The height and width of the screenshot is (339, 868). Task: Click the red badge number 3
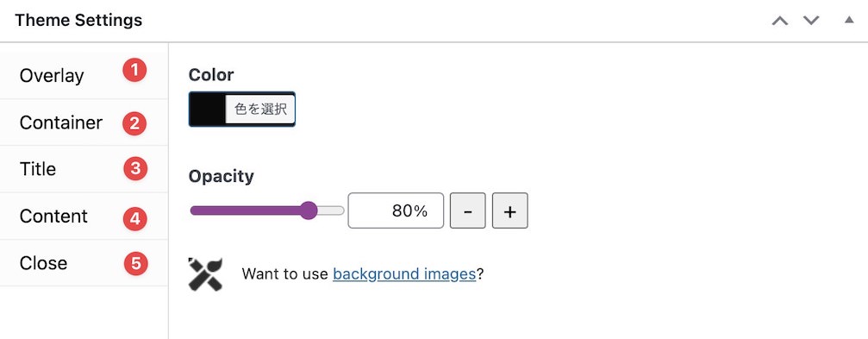(x=135, y=169)
